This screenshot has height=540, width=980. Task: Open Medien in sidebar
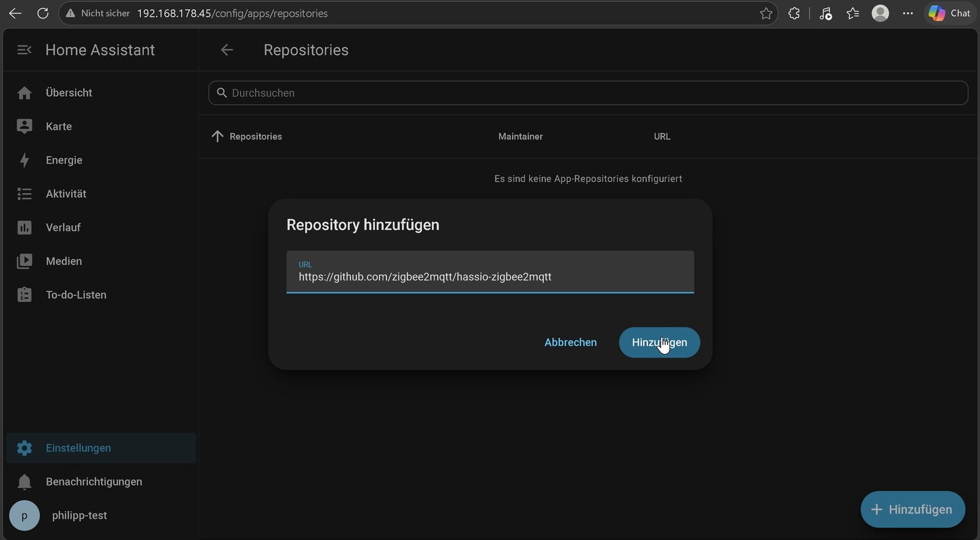point(101,261)
